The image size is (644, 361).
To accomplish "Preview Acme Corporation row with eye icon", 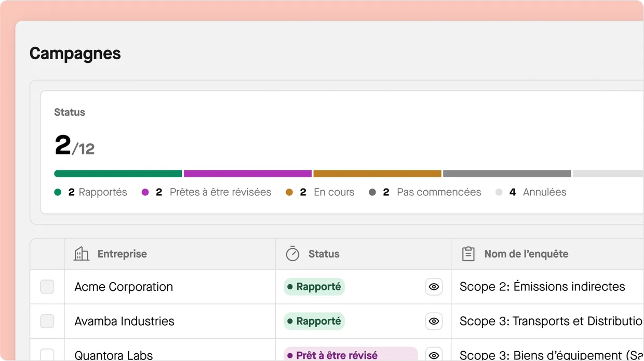I will [x=434, y=287].
